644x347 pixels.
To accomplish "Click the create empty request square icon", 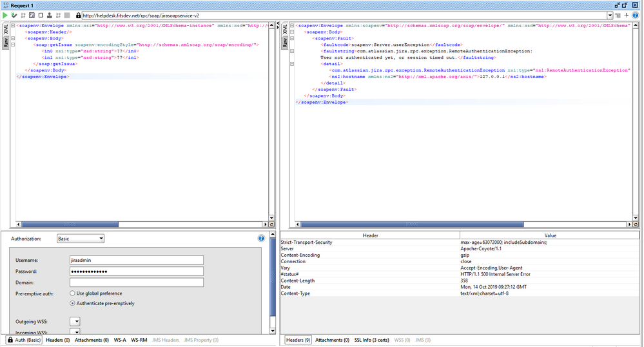I will pos(41,15).
